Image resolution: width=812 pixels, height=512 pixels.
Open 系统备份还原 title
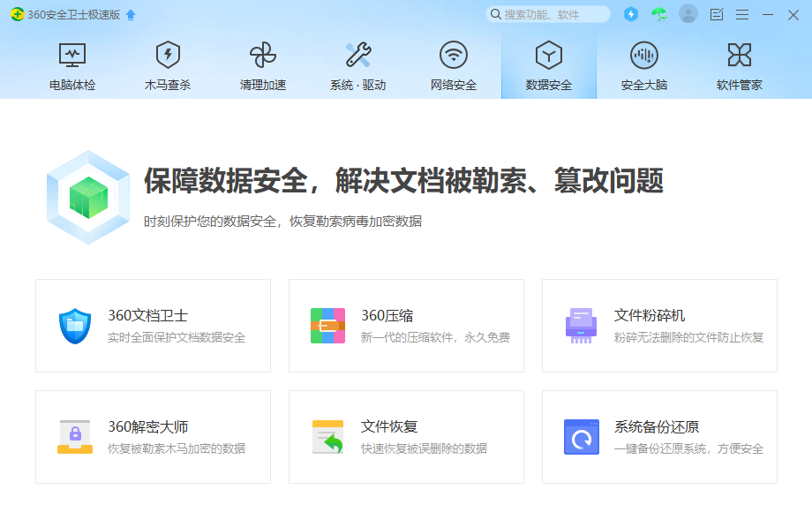[x=657, y=427]
